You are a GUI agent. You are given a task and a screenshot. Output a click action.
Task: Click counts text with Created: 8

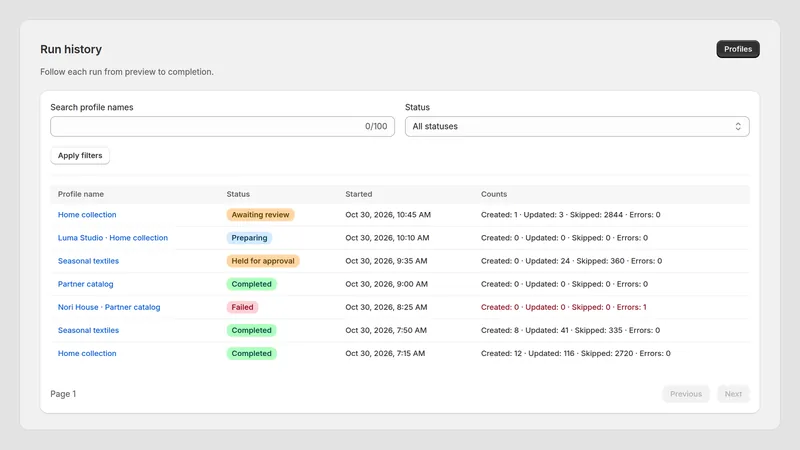click(x=570, y=330)
